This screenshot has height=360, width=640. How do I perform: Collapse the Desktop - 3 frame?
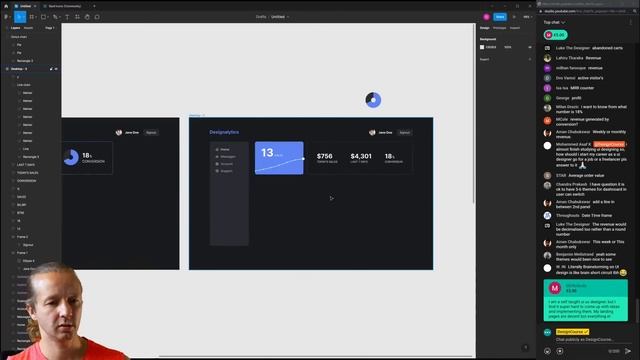(x=7, y=69)
